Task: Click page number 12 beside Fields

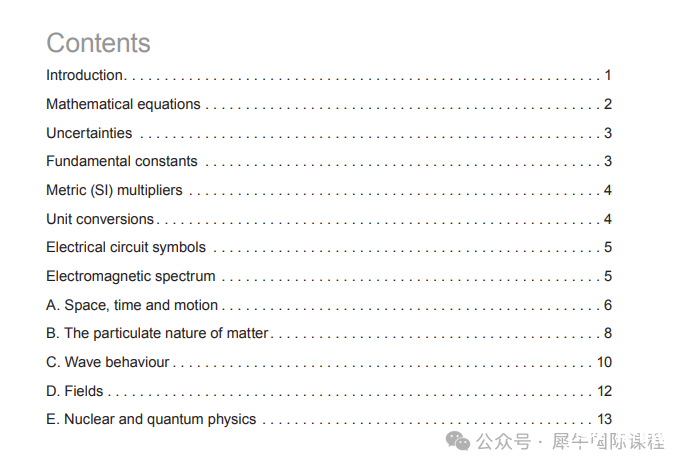Action: point(605,391)
